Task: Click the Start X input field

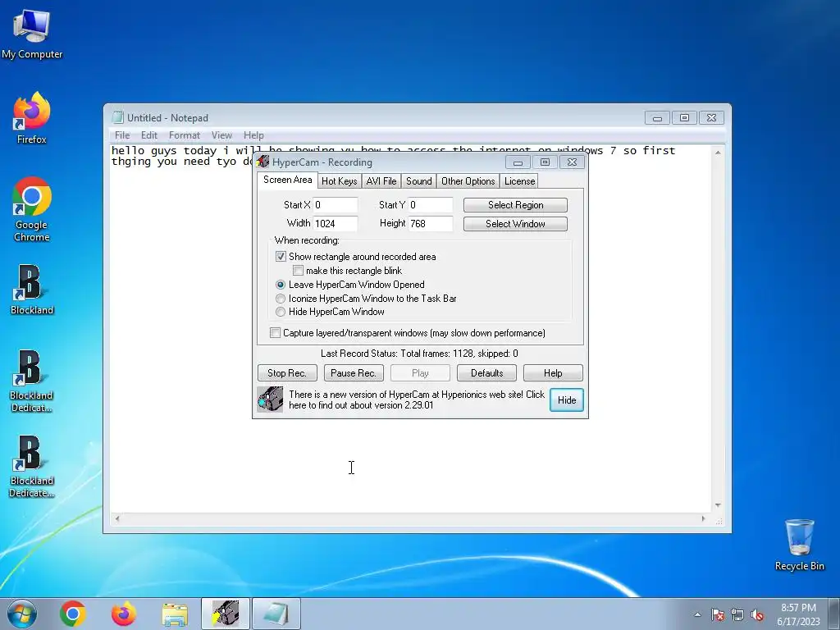Action: tap(336, 204)
